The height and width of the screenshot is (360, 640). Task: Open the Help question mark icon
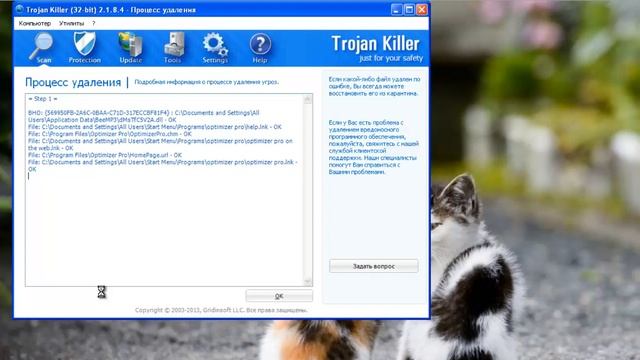260,48
